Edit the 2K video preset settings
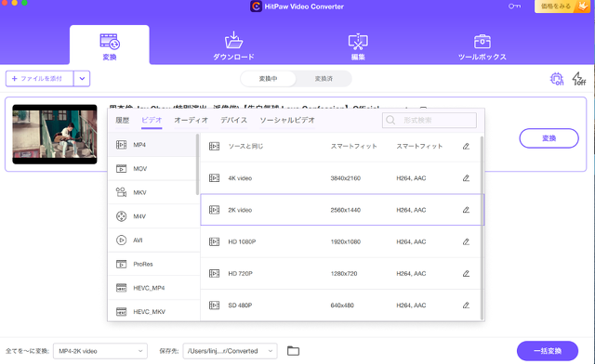 pos(466,210)
